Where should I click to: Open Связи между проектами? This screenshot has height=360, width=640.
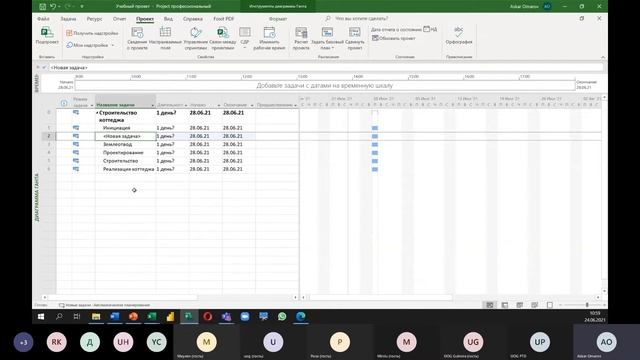point(223,38)
